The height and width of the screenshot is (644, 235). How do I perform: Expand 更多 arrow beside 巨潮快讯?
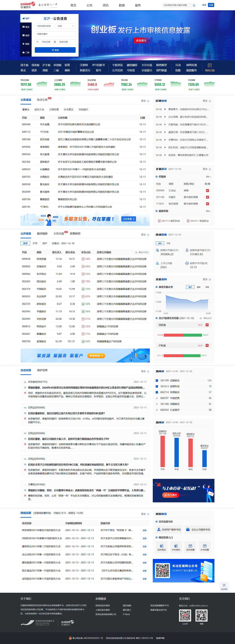[209, 101]
